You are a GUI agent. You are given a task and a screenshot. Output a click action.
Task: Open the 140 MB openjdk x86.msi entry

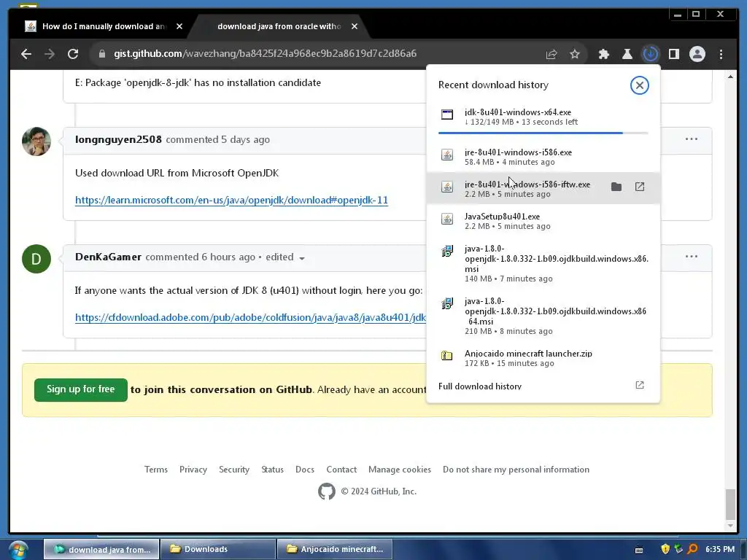[543, 263]
